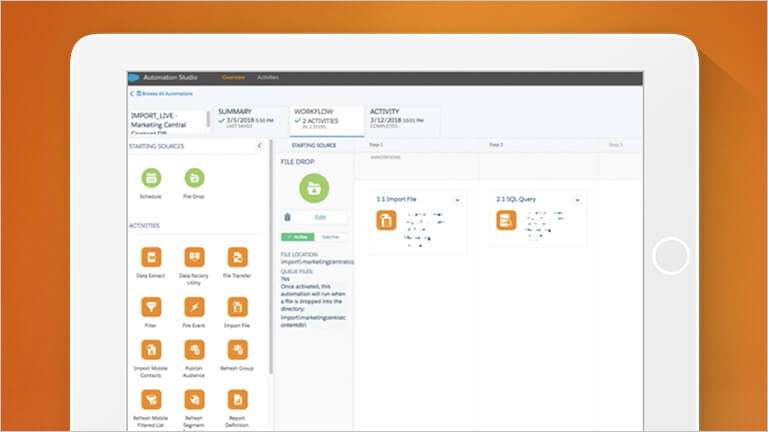Click the Refresh Segment activity icon

(194, 400)
